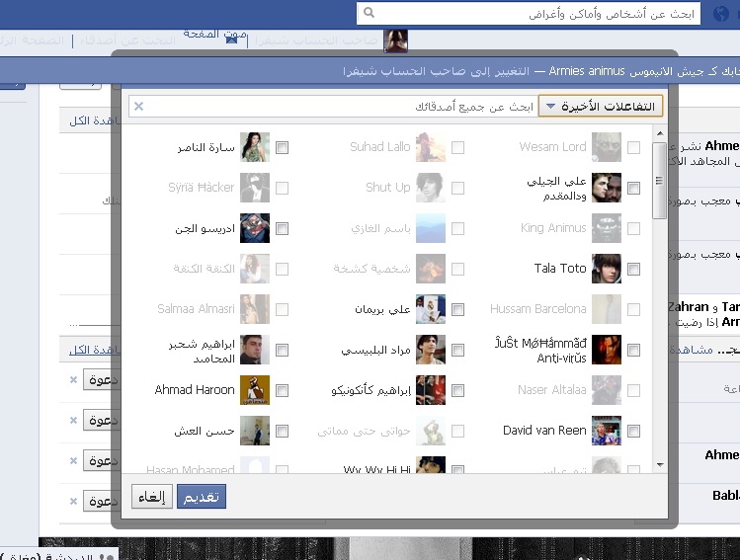
Task: Check the box for David van Reen
Action: [634, 431]
